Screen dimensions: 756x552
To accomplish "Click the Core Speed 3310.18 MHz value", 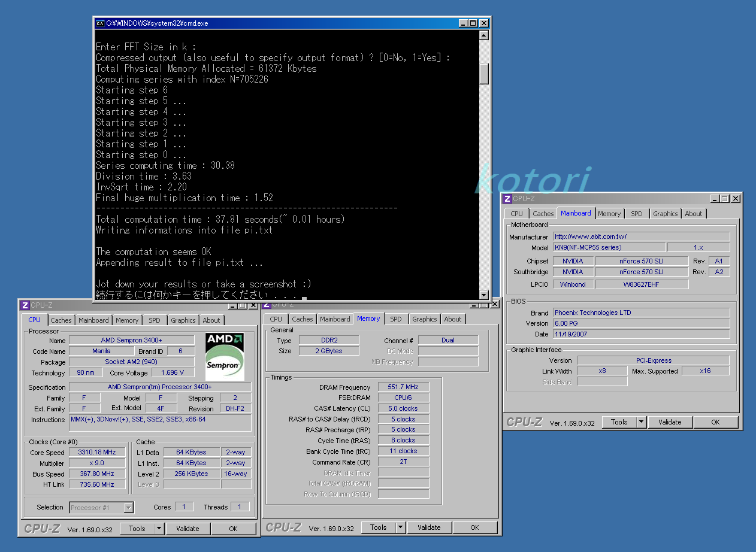I will [98, 452].
